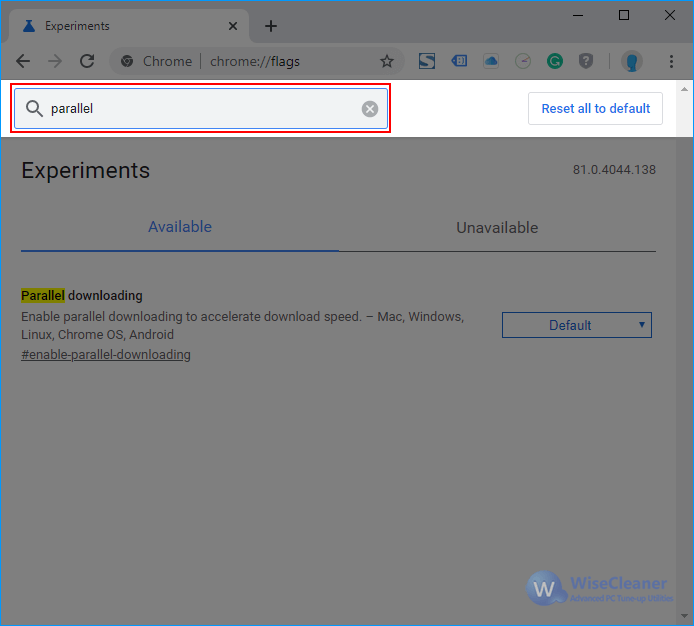
Task: Open the cloud extension icon
Action: click(491, 61)
